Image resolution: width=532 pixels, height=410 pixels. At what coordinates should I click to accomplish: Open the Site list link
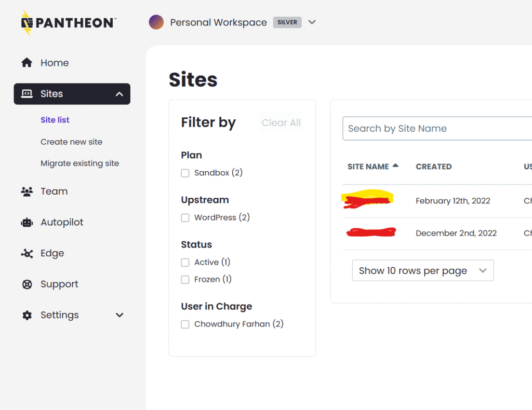click(x=55, y=120)
